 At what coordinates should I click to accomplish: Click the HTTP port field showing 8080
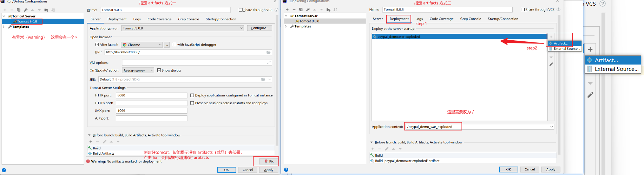[151, 95]
